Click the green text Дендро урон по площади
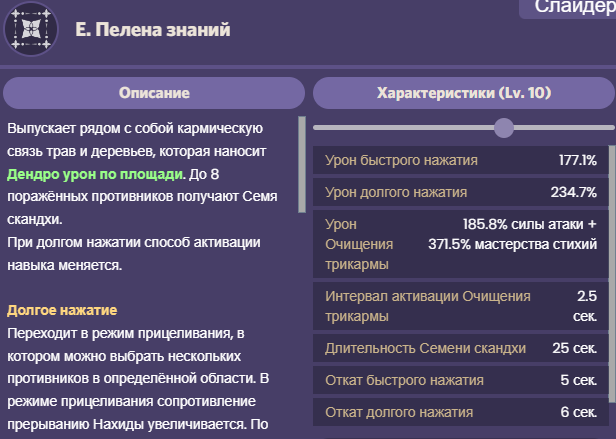The height and width of the screenshot is (439, 616). (95, 174)
